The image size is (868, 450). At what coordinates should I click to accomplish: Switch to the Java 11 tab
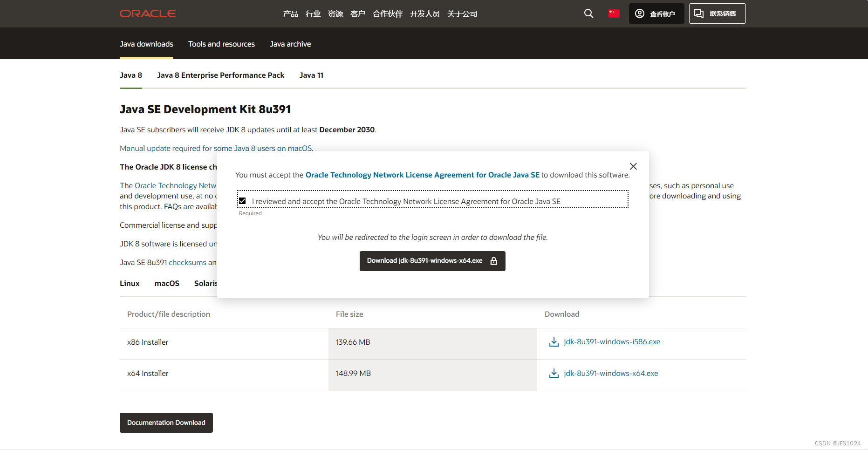click(x=311, y=75)
